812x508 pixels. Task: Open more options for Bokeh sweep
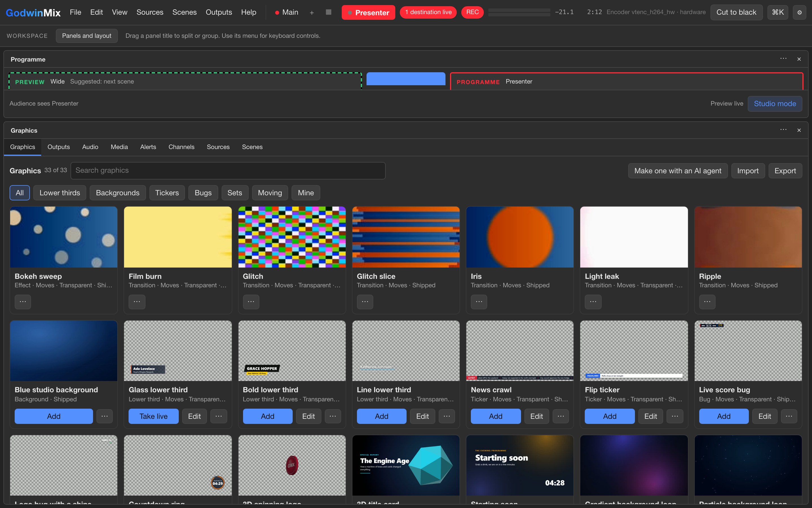(23, 302)
